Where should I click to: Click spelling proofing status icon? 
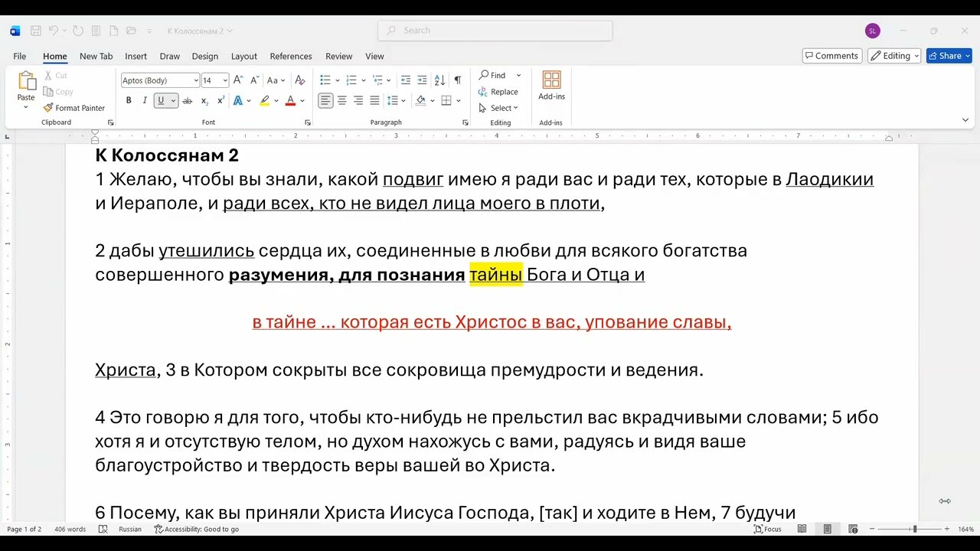[103, 529]
